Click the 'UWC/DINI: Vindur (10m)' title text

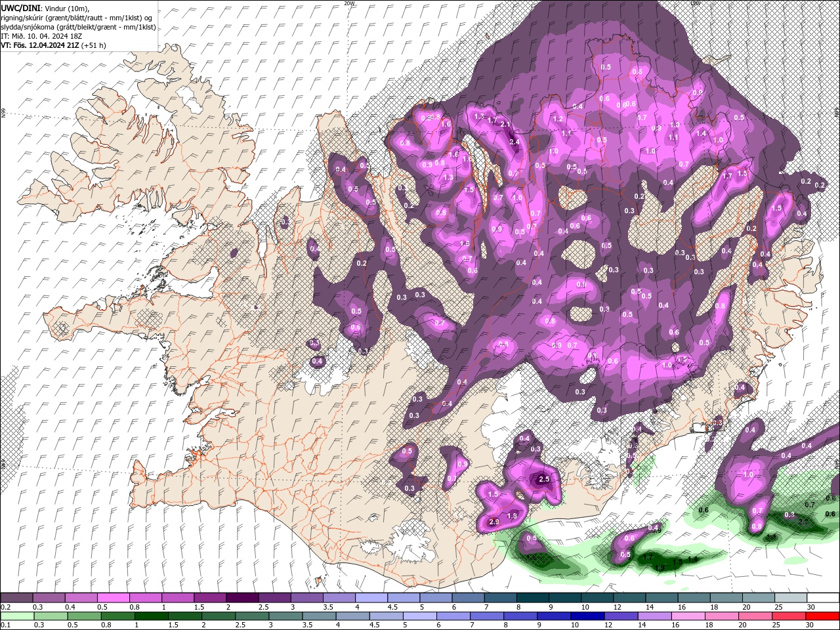tap(44, 8)
